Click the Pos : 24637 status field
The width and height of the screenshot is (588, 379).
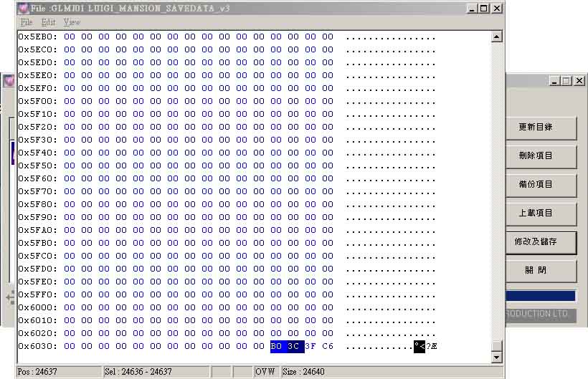point(59,372)
